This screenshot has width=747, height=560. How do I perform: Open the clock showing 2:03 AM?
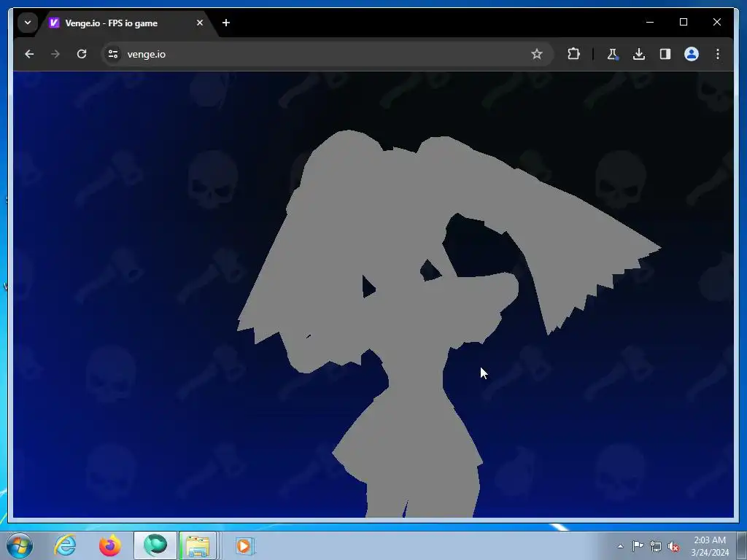tap(710, 546)
